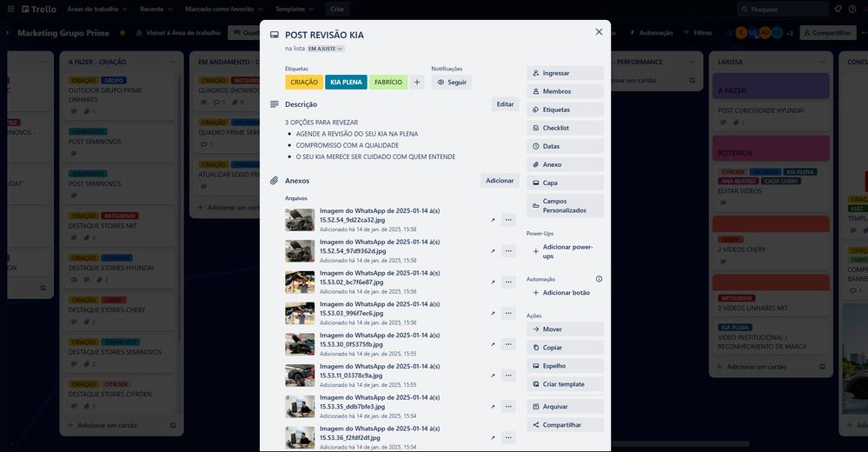This screenshot has width=868, height=452.
Task: Open external link arrow for 15.52.54_97d9362d.jpg
Action: [x=493, y=251]
